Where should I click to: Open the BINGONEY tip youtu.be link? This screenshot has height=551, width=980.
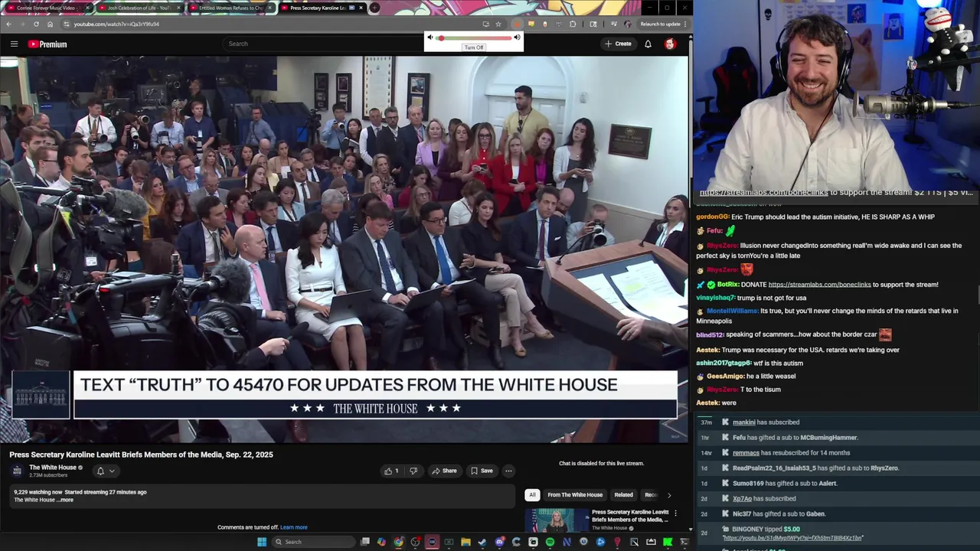tap(792, 538)
